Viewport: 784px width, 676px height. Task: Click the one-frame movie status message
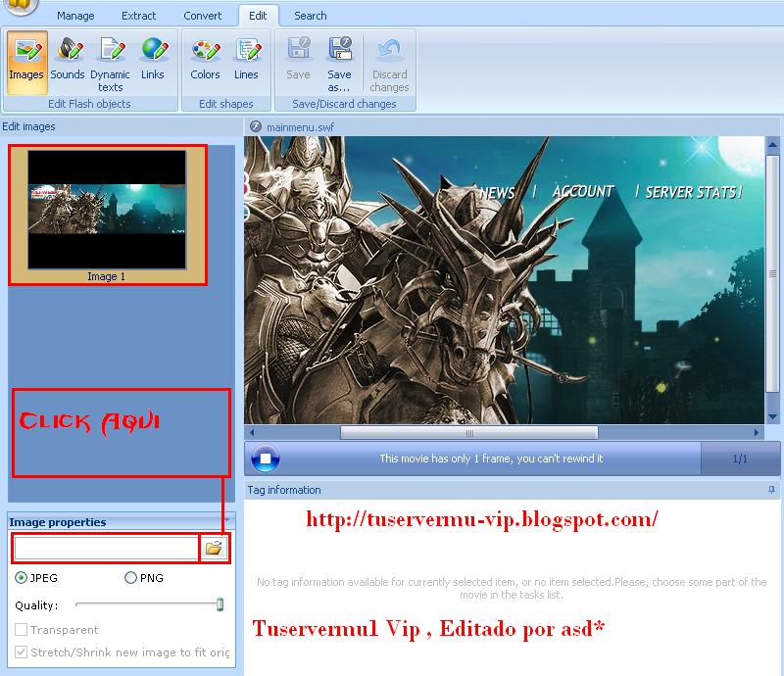[491, 459]
